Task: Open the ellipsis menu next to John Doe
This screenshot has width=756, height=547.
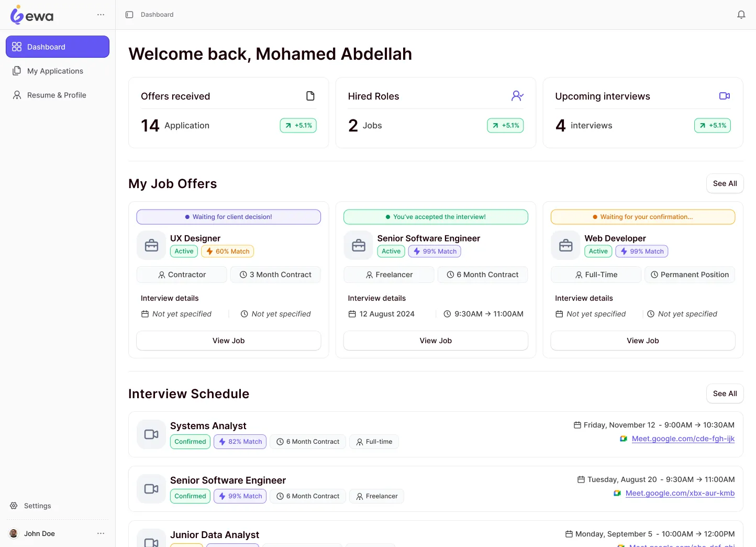Action: point(101,533)
